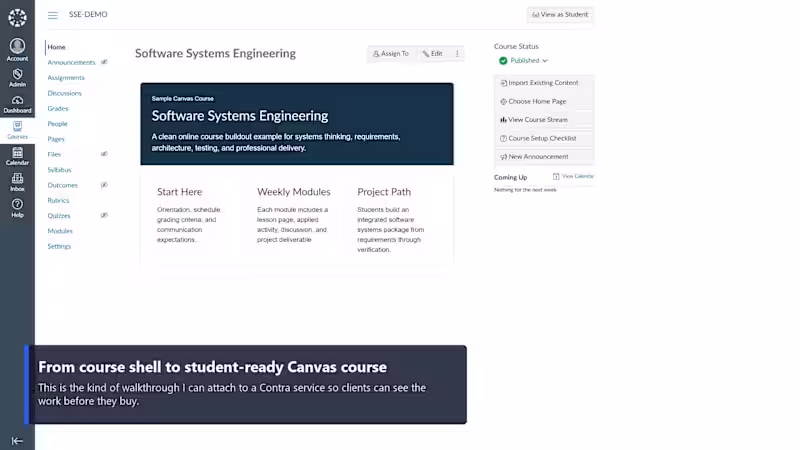
Task: Click Import Existing Content
Action: point(544,83)
